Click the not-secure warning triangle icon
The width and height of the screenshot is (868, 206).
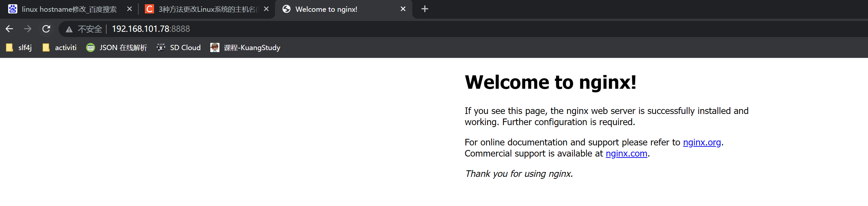(69, 29)
